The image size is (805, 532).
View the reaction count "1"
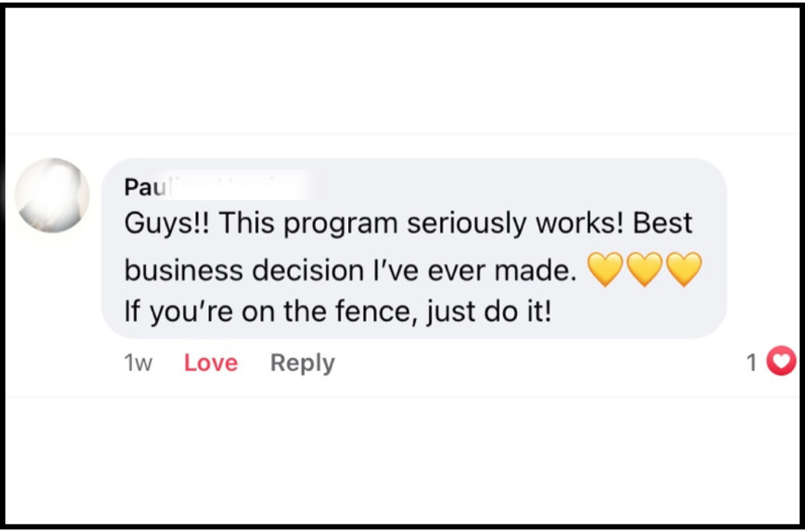(x=752, y=363)
